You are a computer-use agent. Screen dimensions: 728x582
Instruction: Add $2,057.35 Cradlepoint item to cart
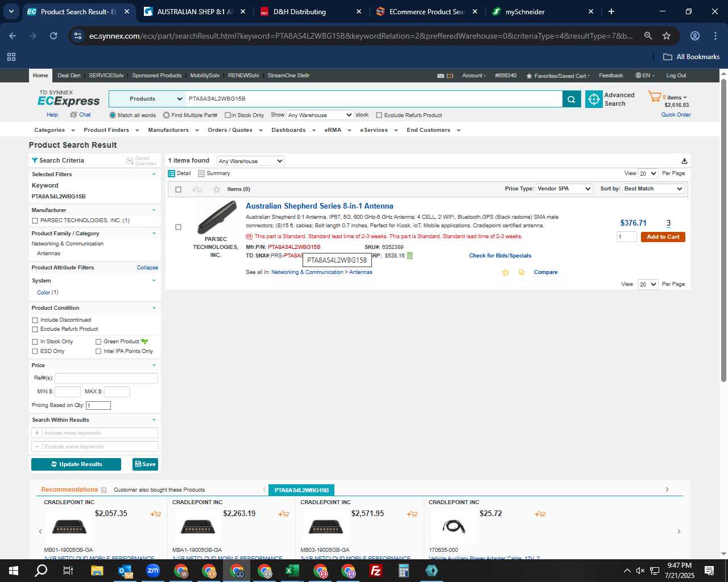click(x=155, y=514)
